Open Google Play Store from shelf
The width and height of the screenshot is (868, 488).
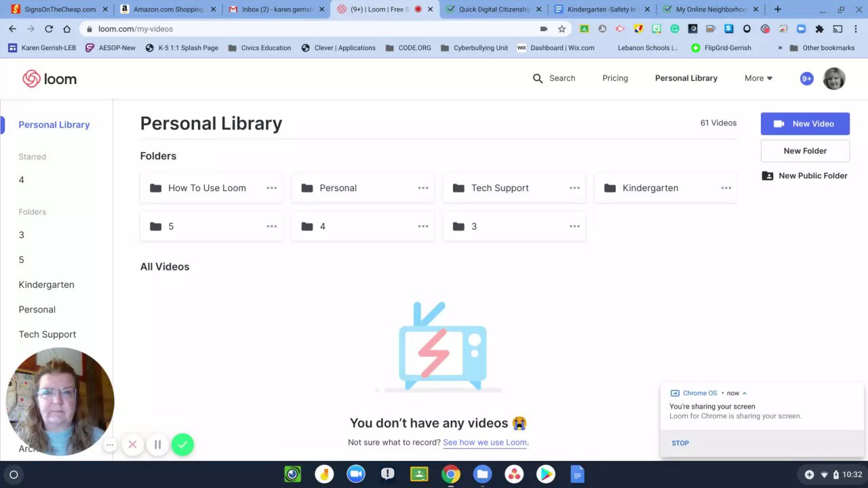545,474
